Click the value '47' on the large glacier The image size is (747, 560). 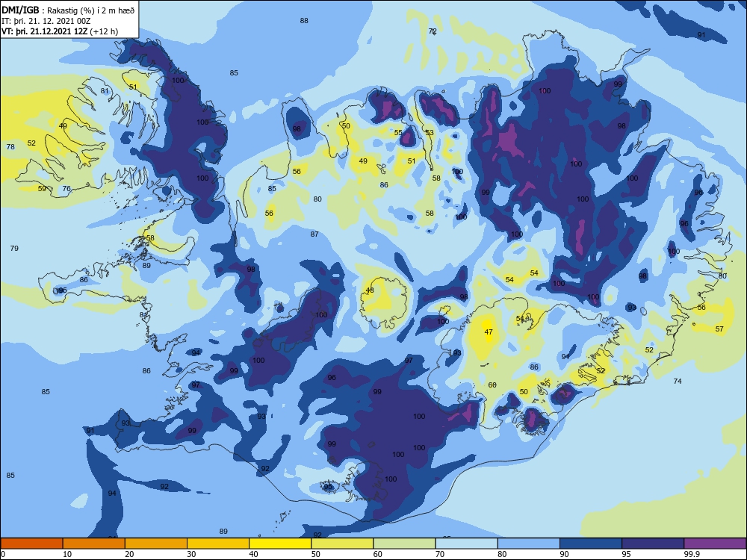click(x=489, y=332)
